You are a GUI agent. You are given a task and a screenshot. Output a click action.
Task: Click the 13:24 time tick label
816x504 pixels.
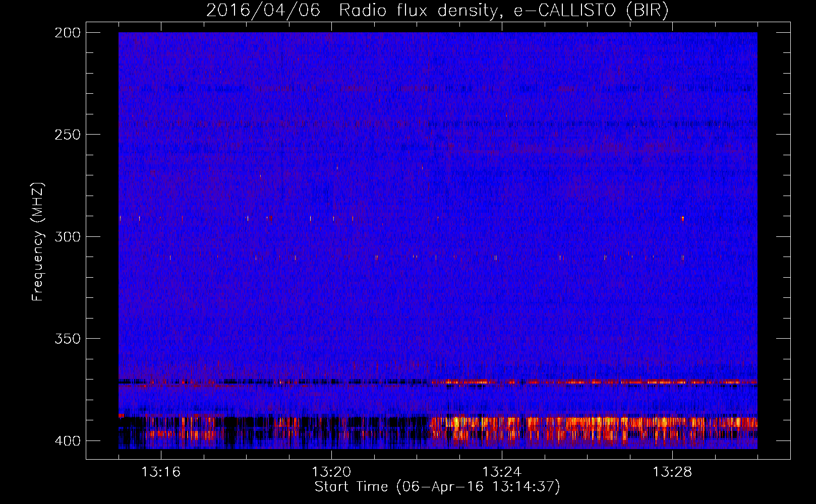pos(502,472)
